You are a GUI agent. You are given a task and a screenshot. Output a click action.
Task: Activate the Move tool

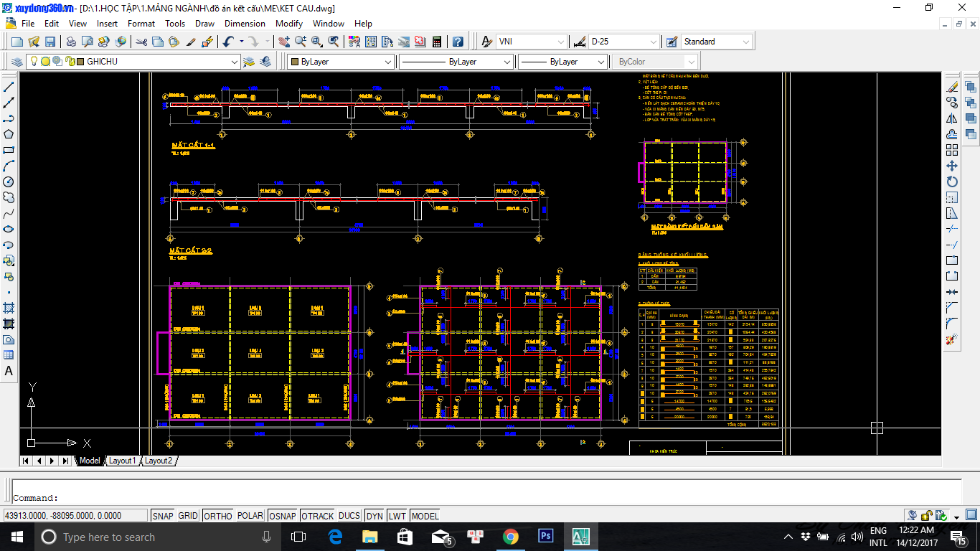[952, 166]
